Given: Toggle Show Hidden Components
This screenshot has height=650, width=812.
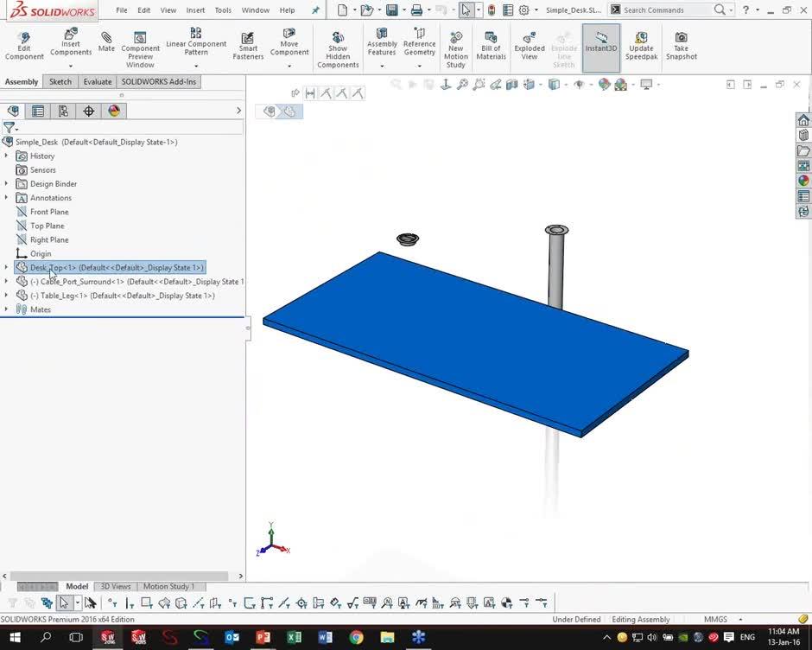Looking at the screenshot, I should [x=338, y=43].
